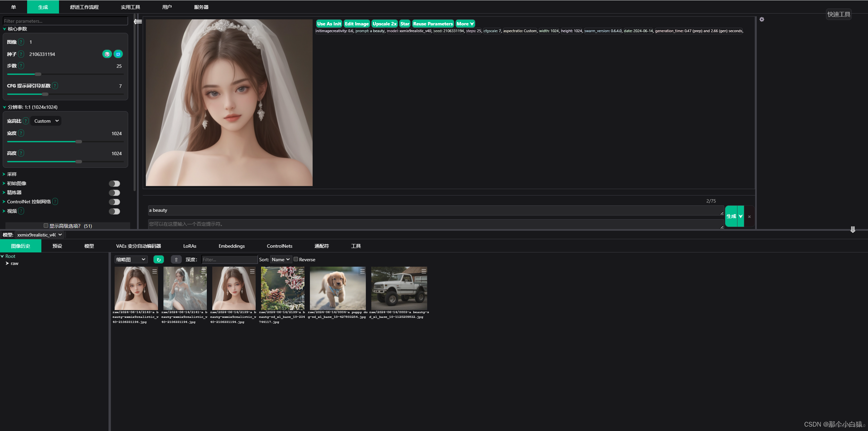Enable the ControlNet 控制网络 toggle
The height and width of the screenshot is (431, 868).
[x=114, y=202]
